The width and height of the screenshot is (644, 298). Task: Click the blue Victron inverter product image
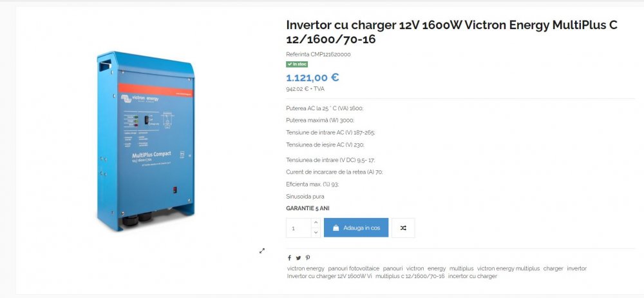tap(146, 140)
